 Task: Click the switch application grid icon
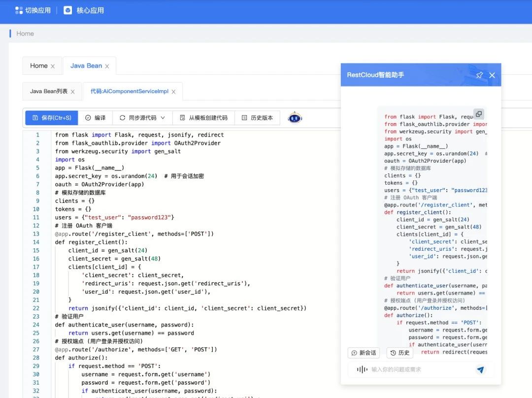19,10
